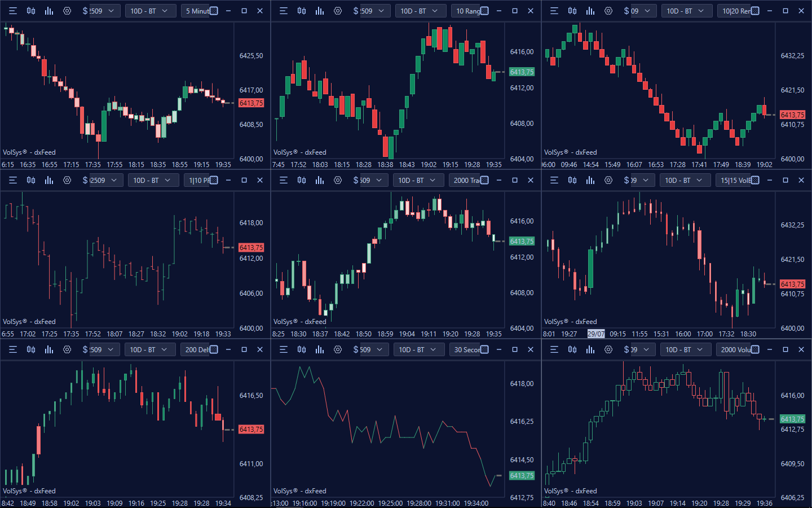Open indicators bar icon in 10|20 Renko chart
Viewport: 812px width, 508px height.
click(x=590, y=11)
